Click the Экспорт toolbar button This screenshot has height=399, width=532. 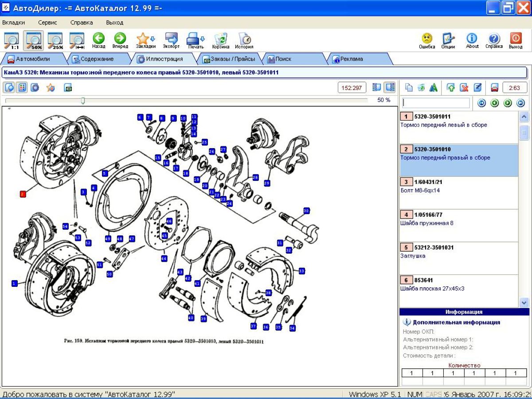171,40
